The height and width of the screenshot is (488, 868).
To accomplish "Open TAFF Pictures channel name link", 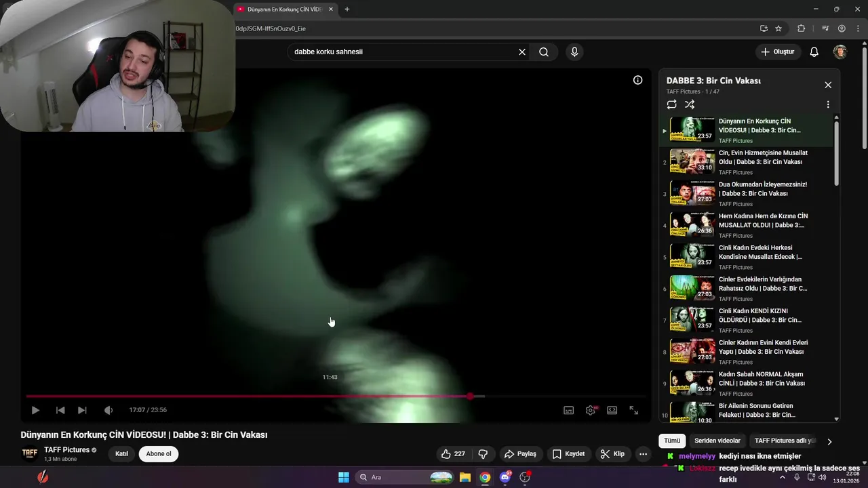I will tap(66, 450).
